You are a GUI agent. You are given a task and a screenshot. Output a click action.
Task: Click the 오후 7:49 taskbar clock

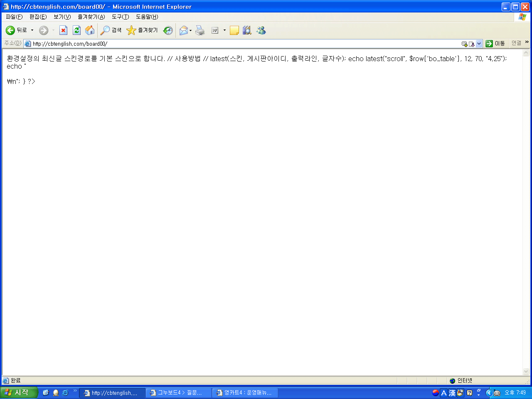click(515, 393)
